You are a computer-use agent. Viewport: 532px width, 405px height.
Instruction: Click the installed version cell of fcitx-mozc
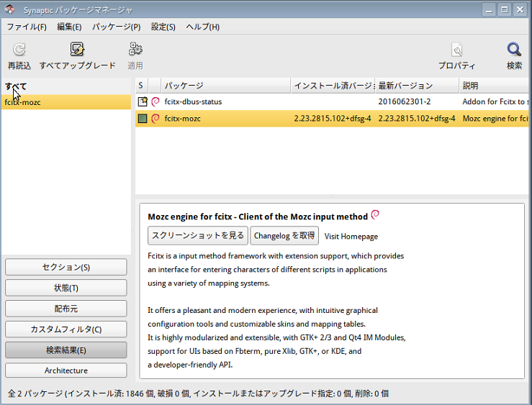tap(333, 119)
